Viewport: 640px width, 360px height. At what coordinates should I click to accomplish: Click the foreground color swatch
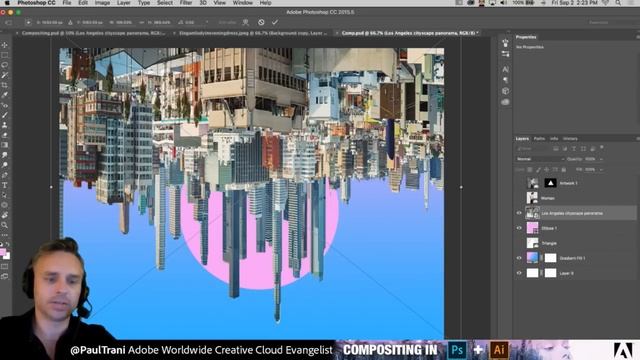click(x=3, y=252)
